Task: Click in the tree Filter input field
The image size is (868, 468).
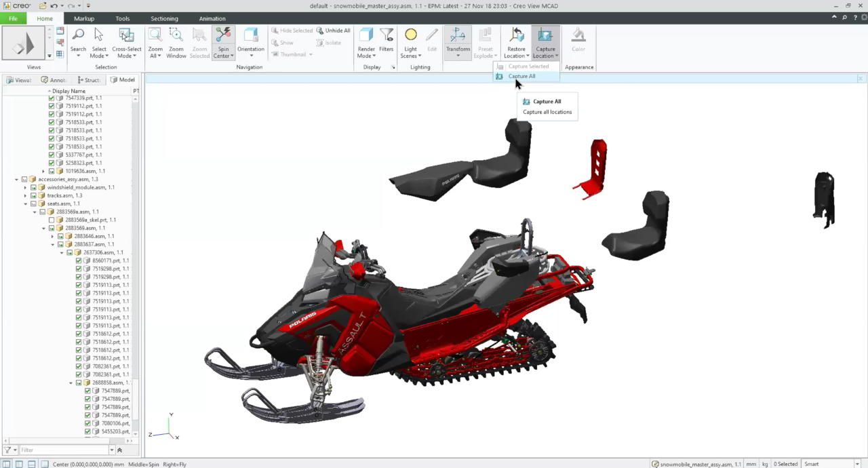Action: tap(64, 450)
